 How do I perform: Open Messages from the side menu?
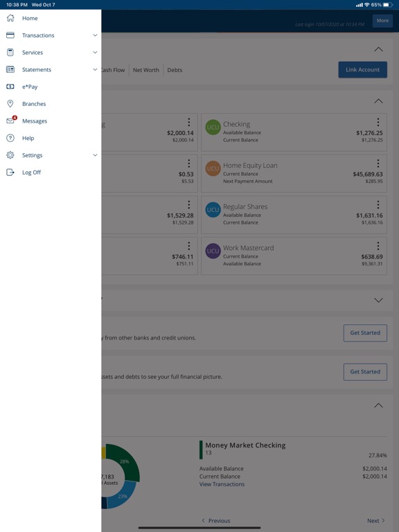pyautogui.click(x=35, y=121)
